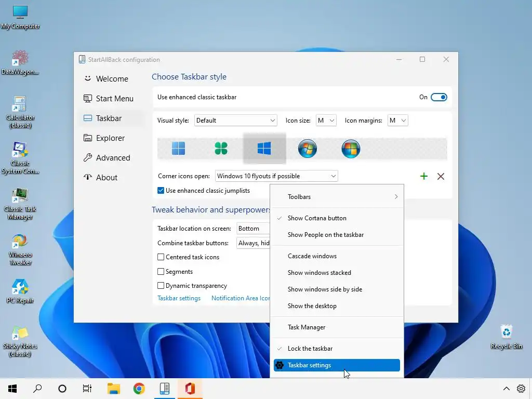Image resolution: width=532 pixels, height=399 pixels.
Task: Select the Classic System Config desktop icon
Action: point(20,158)
